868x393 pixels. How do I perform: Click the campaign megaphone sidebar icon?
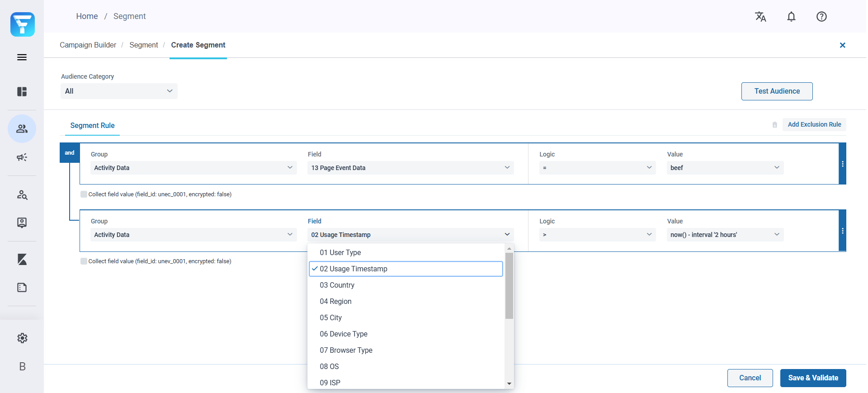pos(22,157)
